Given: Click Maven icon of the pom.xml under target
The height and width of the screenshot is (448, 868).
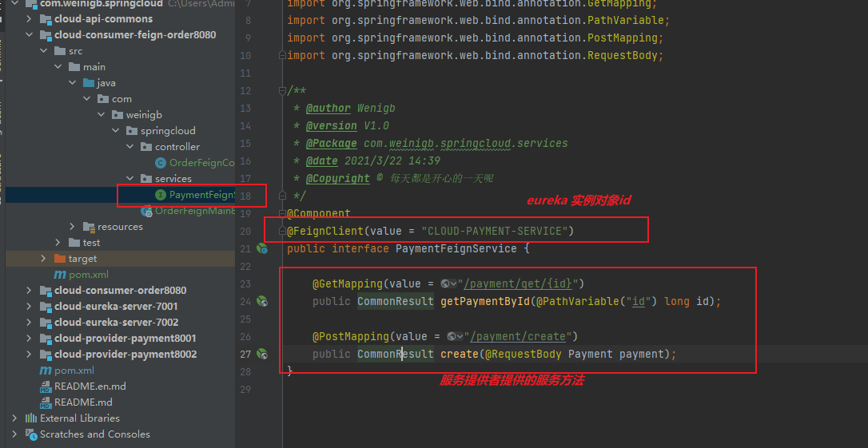Looking at the screenshot, I should (60, 275).
